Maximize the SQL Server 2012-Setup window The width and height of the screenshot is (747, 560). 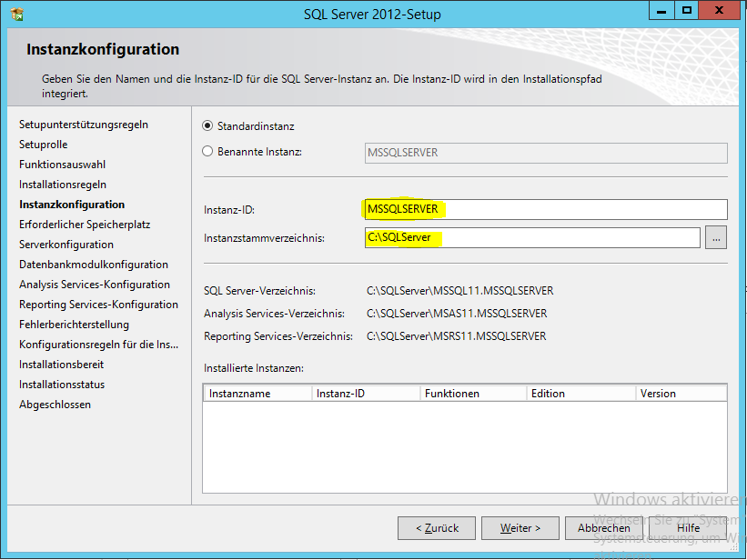[x=687, y=11]
